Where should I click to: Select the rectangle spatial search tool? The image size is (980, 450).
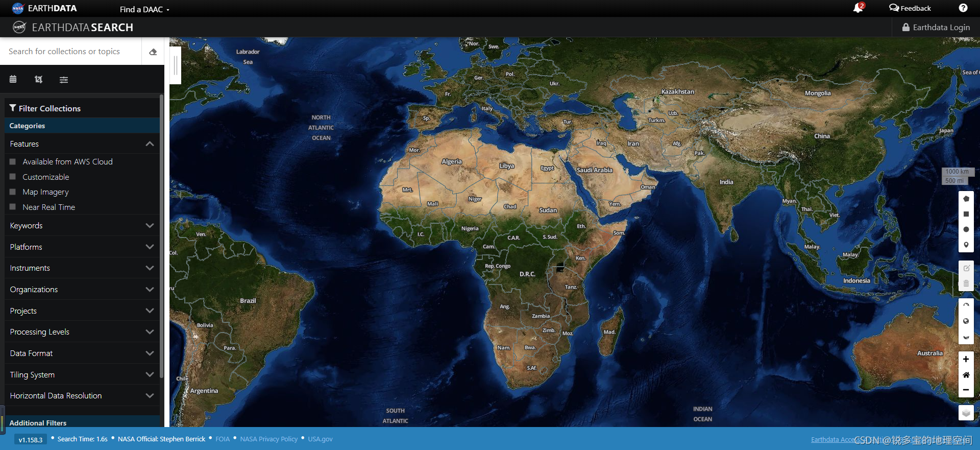pyautogui.click(x=966, y=214)
